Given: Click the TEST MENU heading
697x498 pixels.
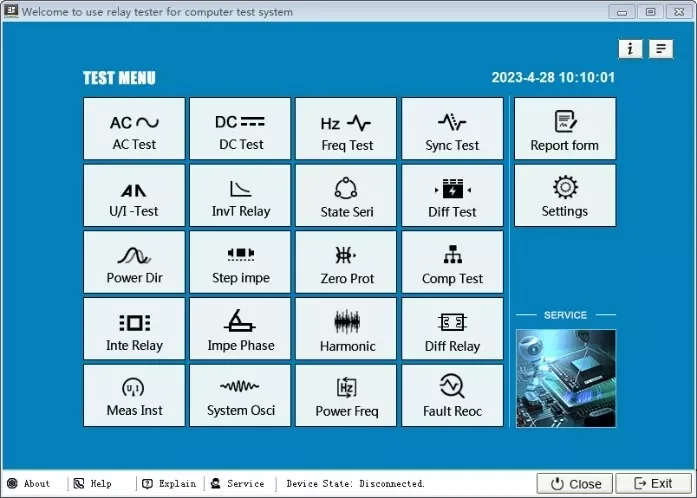Looking at the screenshot, I should coord(119,78).
